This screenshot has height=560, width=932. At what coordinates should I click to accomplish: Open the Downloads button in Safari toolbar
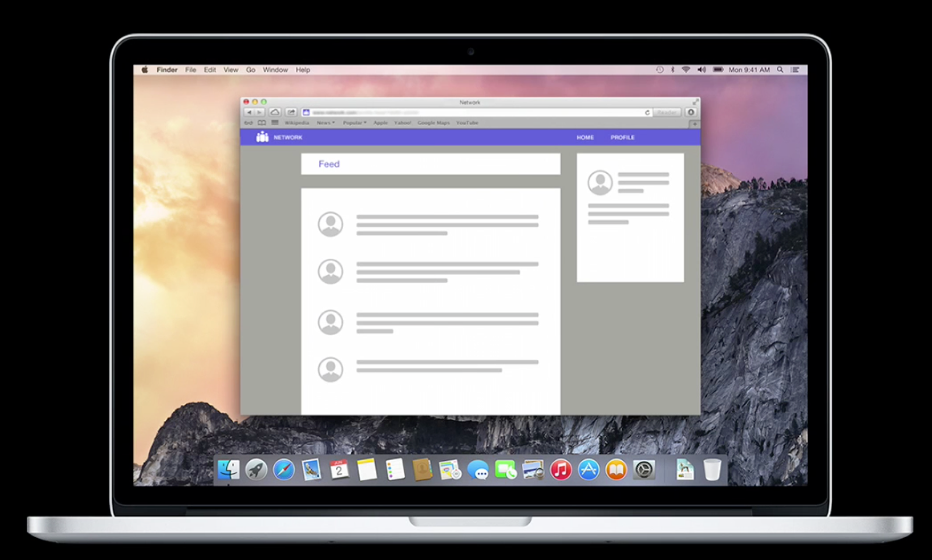(x=691, y=112)
